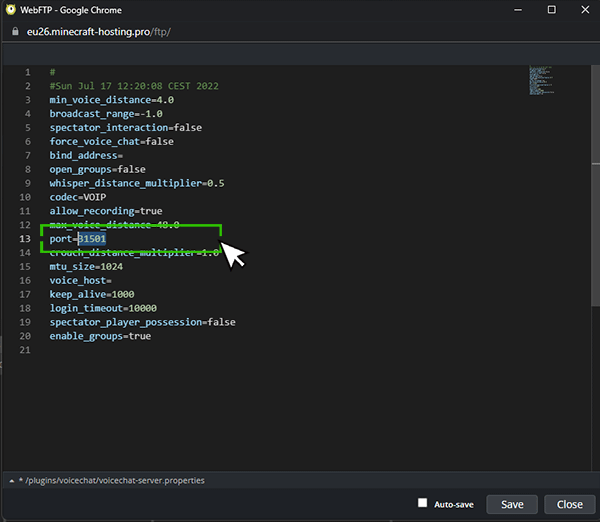Click the login_timeout=10000 line
The width and height of the screenshot is (600, 522).
point(103,309)
